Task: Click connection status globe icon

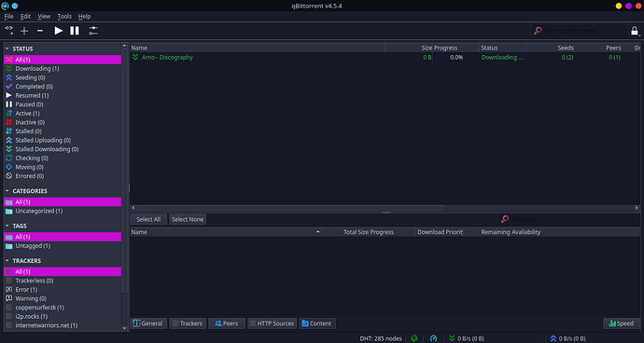Action: [414, 338]
